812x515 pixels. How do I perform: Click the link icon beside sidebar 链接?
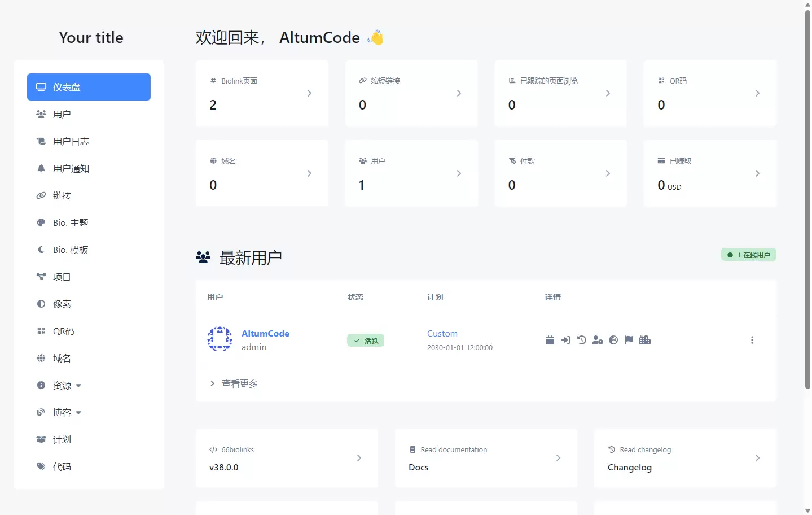(41, 195)
